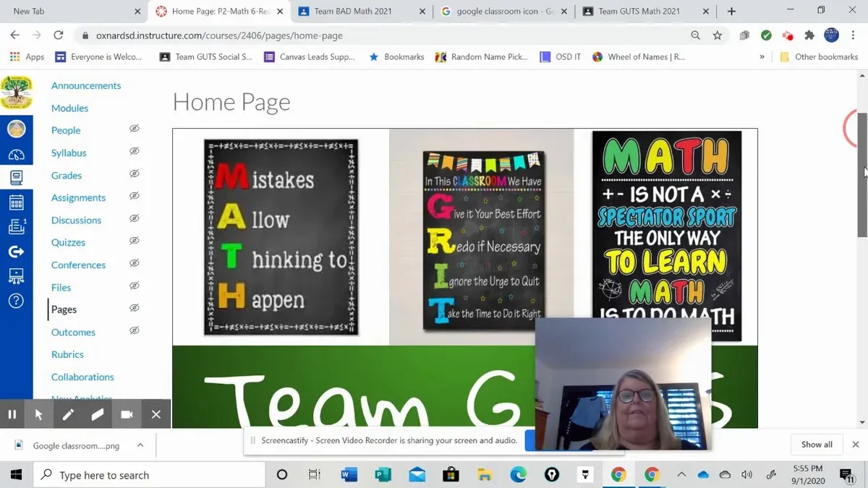868x488 pixels.
Task: Toggle the Screencastify webcam camera icon
Action: click(x=127, y=414)
